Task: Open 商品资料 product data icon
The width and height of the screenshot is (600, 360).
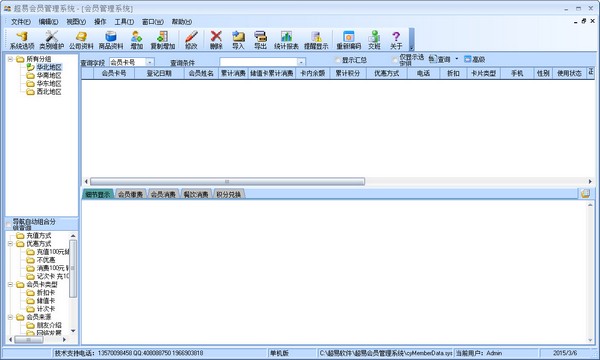Action: click(111, 40)
